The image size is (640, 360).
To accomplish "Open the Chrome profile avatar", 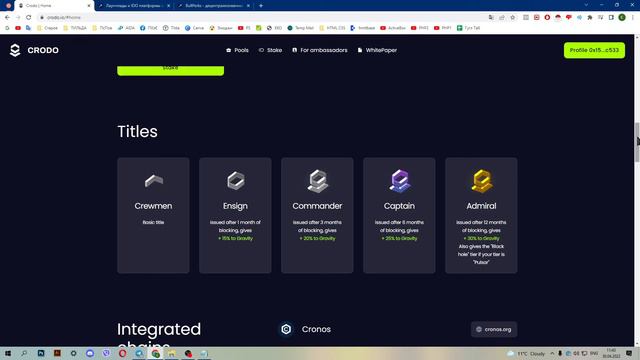I will [622, 18].
